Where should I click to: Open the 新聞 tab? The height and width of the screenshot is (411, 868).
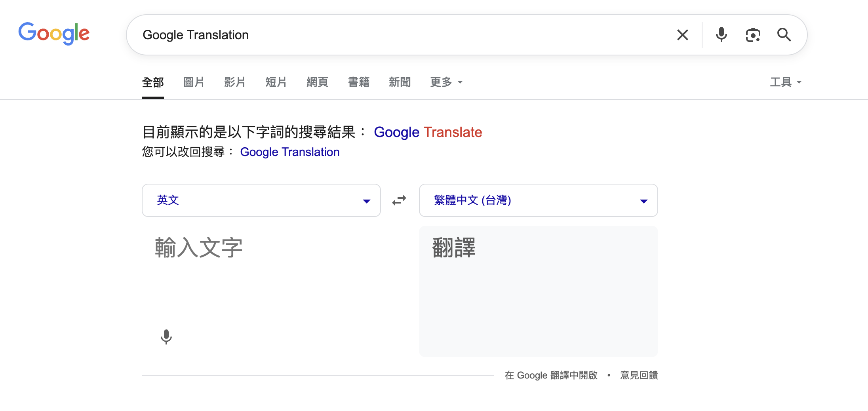tap(400, 82)
